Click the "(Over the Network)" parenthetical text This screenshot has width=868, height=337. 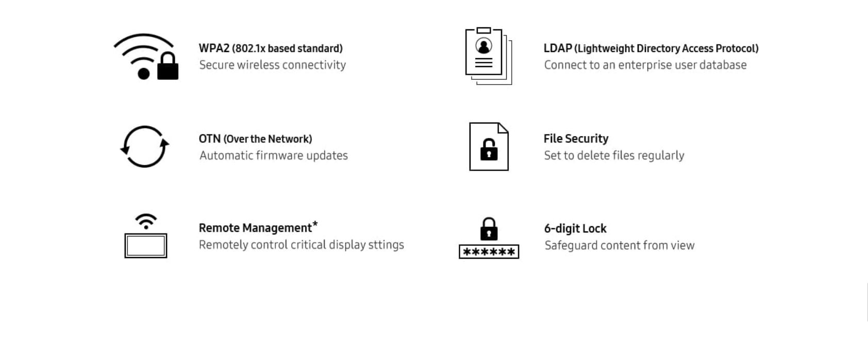pyautogui.click(x=268, y=139)
